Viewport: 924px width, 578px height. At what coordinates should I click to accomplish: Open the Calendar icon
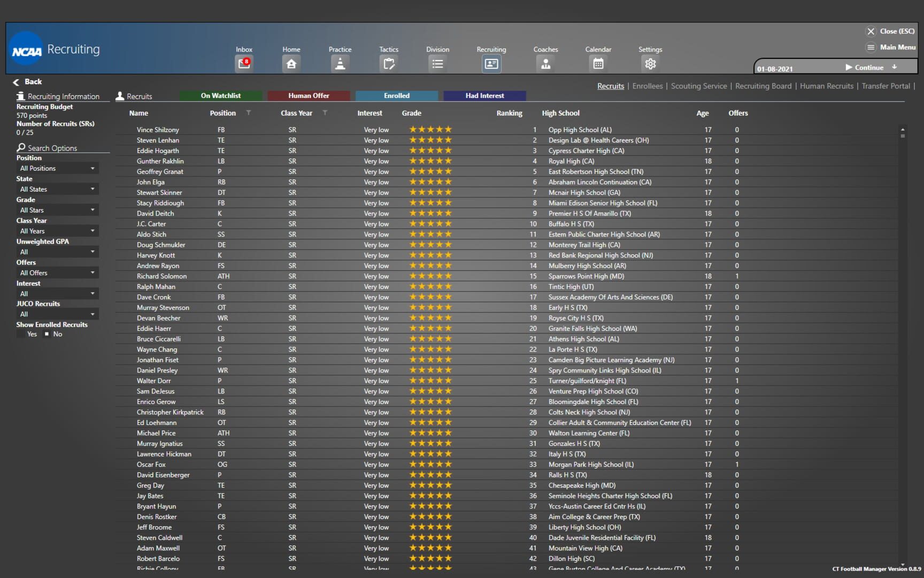(x=598, y=64)
